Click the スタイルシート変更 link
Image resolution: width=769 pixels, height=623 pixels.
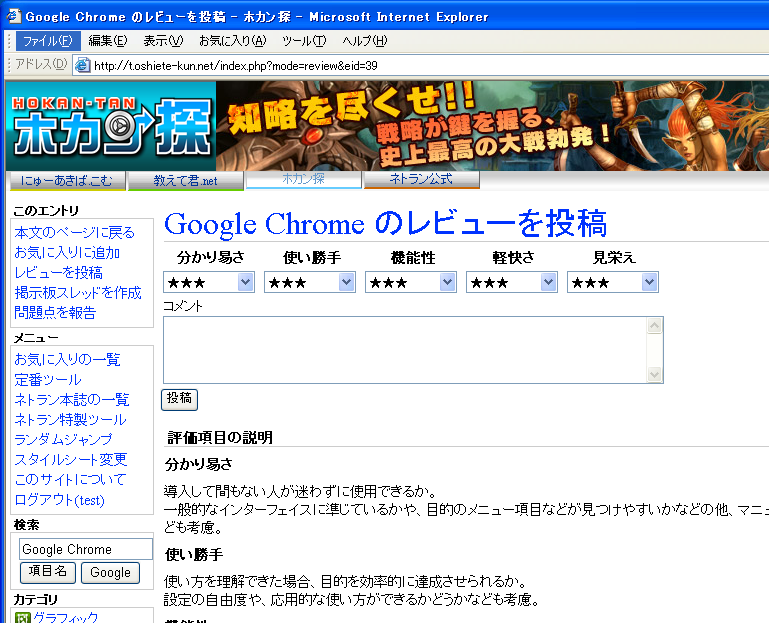click(71, 460)
